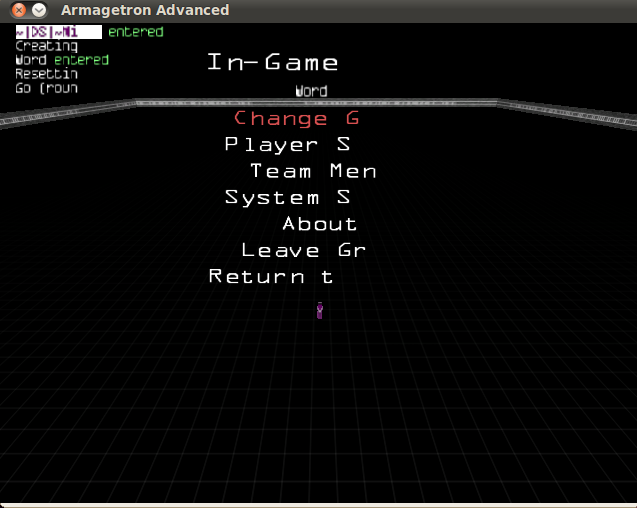Screen dimensions: 637x508
Task: Minimize the Armagetron Advanced window
Action: coord(39,10)
